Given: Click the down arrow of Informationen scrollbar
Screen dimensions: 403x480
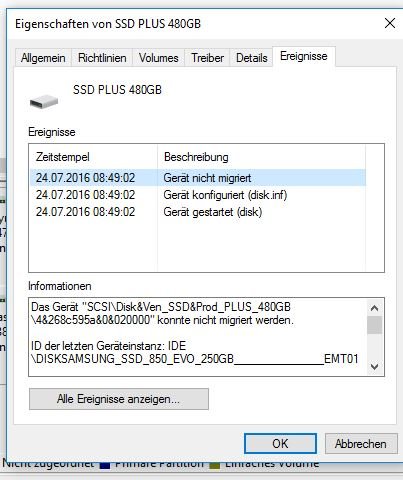Looking at the screenshot, I should [x=374, y=367].
